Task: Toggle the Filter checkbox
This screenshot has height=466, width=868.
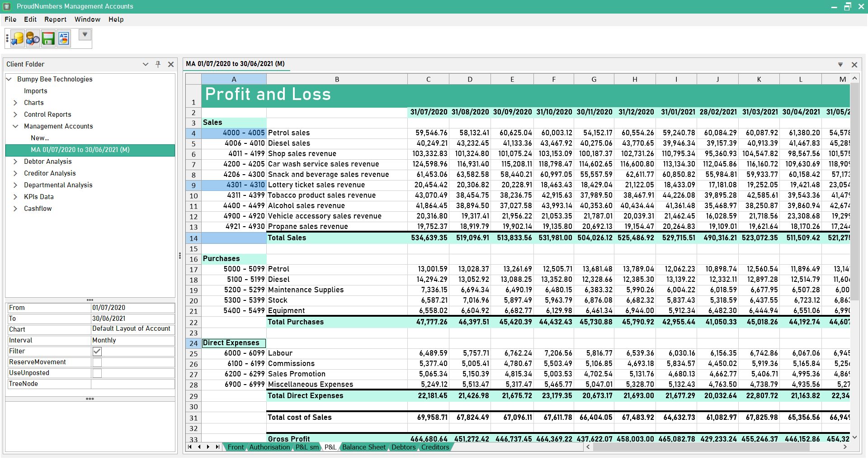Action: point(97,352)
